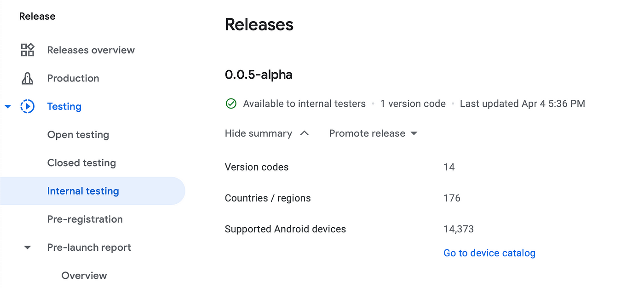Open the Pre-registration page
Viewport: 644px width, 288px height.
(x=85, y=219)
